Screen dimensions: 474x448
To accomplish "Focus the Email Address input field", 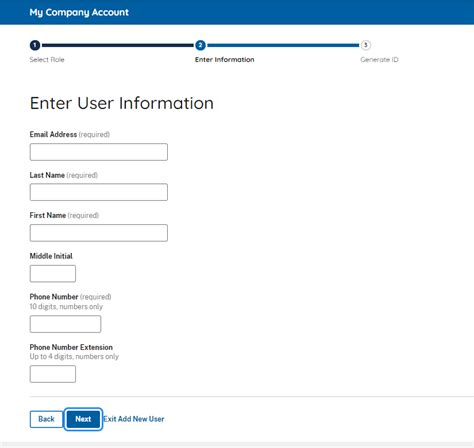I will [x=99, y=152].
